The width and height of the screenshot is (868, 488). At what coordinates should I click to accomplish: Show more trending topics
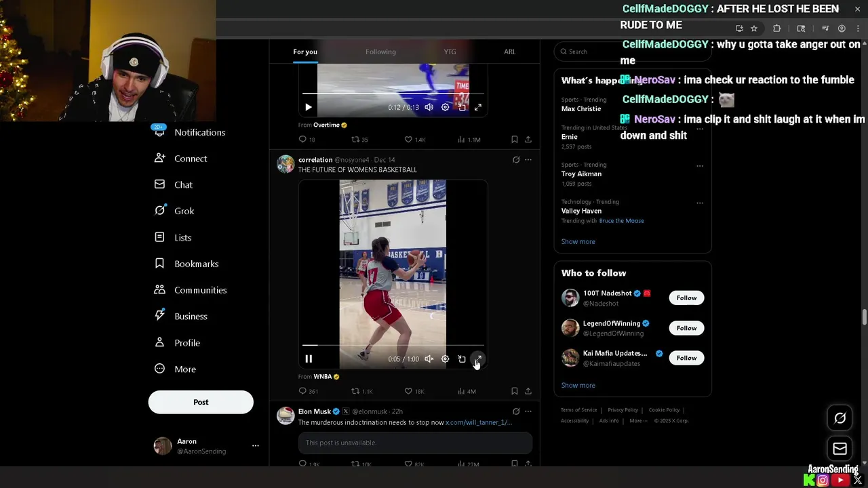pyautogui.click(x=578, y=241)
